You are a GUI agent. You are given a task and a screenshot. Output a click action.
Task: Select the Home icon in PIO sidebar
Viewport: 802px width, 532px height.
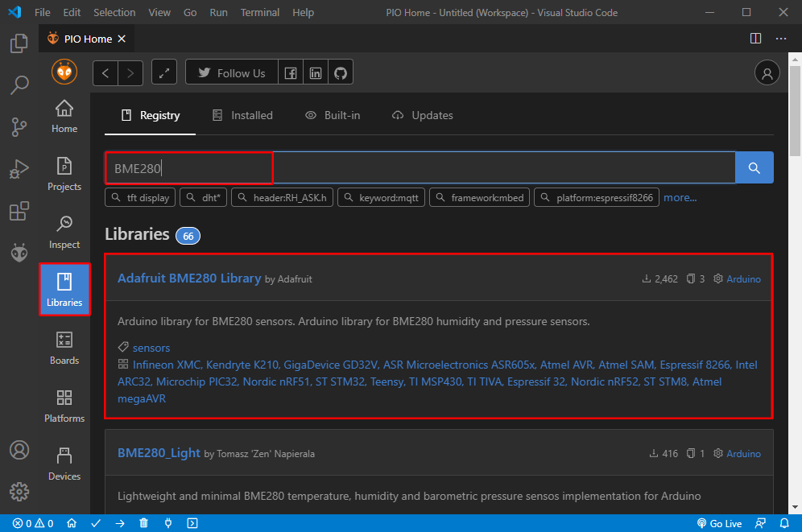64,113
